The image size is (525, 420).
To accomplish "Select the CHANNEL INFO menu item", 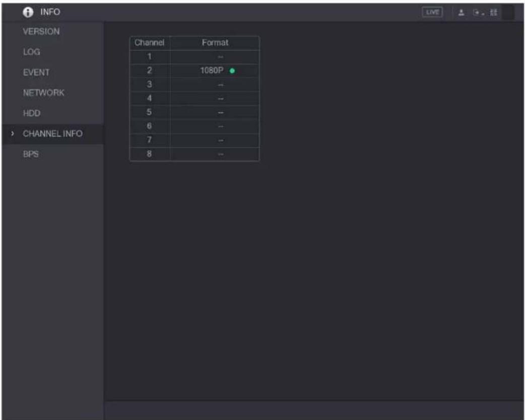I will (x=52, y=134).
